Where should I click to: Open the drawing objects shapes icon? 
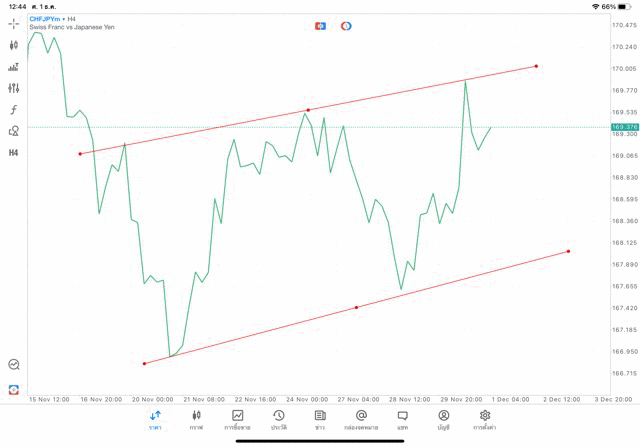[14, 131]
